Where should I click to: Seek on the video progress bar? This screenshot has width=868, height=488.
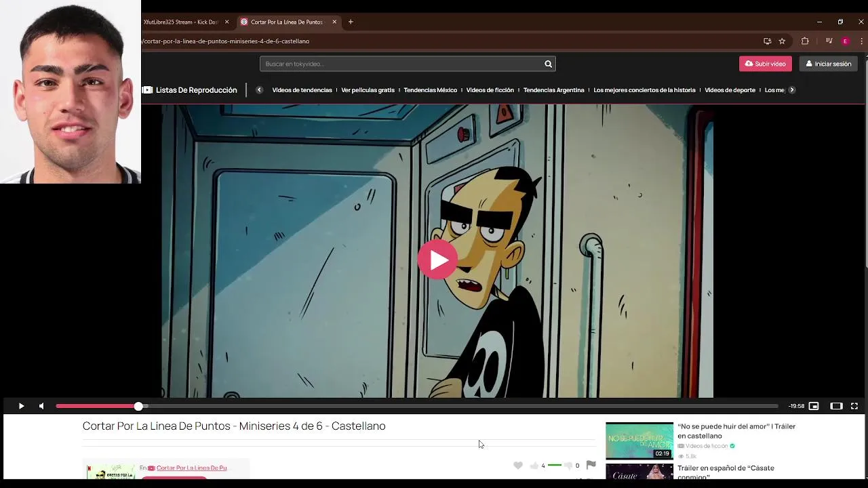(x=417, y=406)
